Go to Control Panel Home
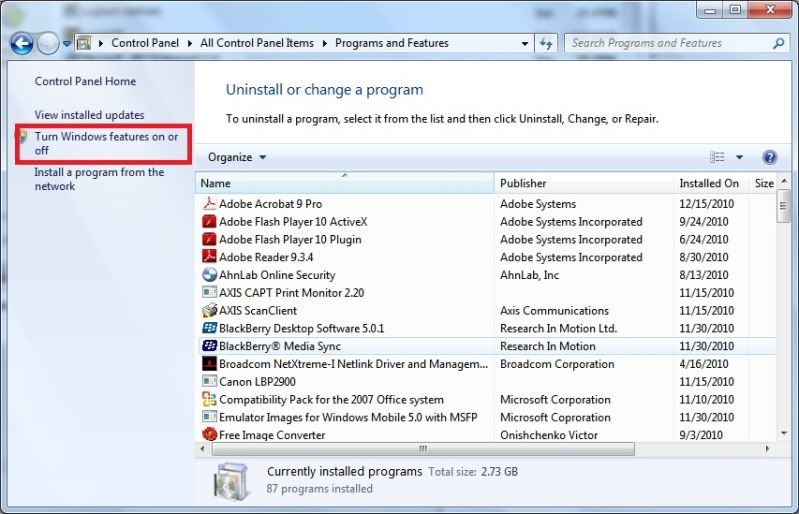 point(85,81)
